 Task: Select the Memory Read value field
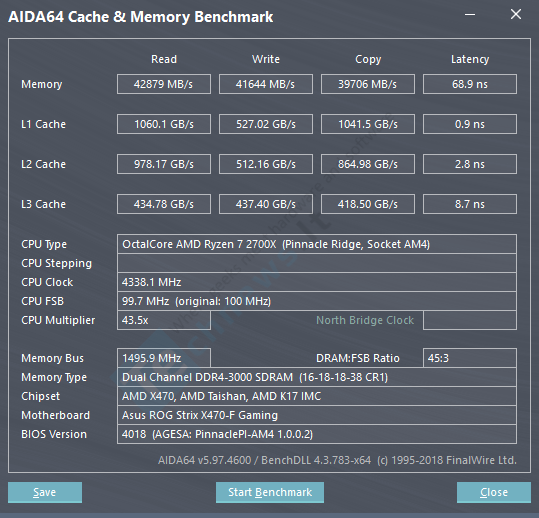164,84
